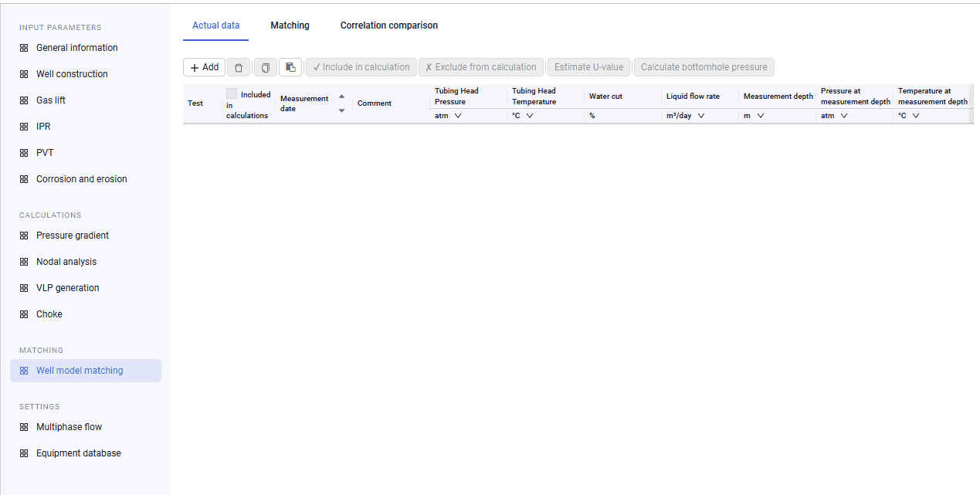Click the grid icon beside Equipment database
980x495 pixels.
[24, 453]
